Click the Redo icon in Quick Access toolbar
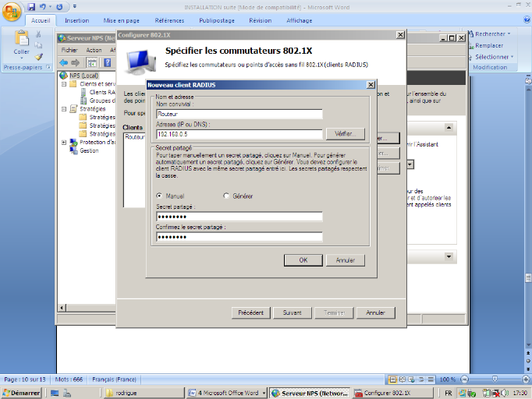532x399 pixels. pyautogui.click(x=59, y=7)
